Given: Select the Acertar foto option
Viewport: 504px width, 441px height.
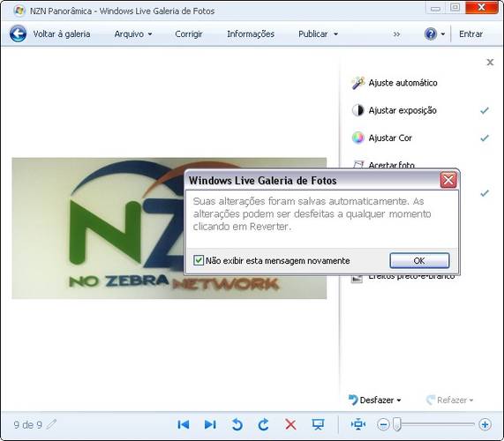Looking at the screenshot, I should pyautogui.click(x=383, y=165).
